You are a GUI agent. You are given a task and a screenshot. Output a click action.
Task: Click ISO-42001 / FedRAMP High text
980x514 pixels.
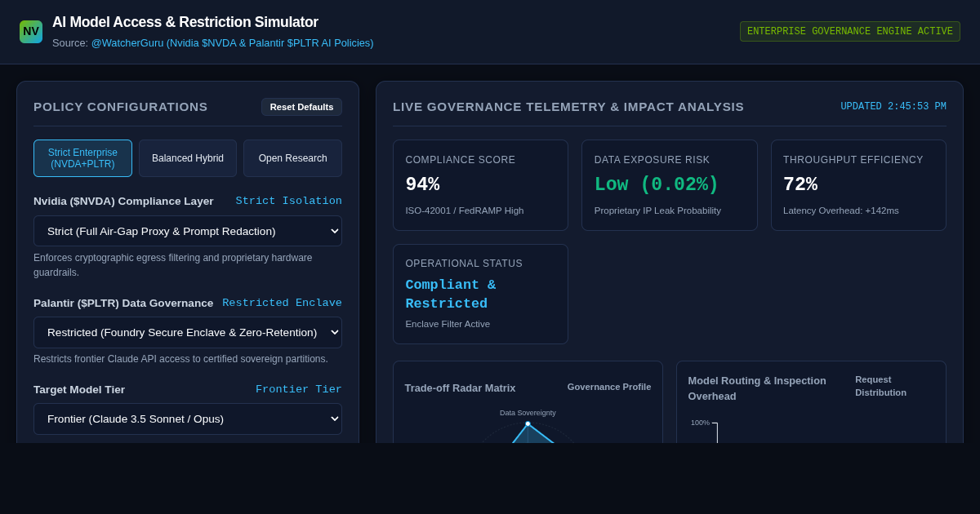pos(465,210)
